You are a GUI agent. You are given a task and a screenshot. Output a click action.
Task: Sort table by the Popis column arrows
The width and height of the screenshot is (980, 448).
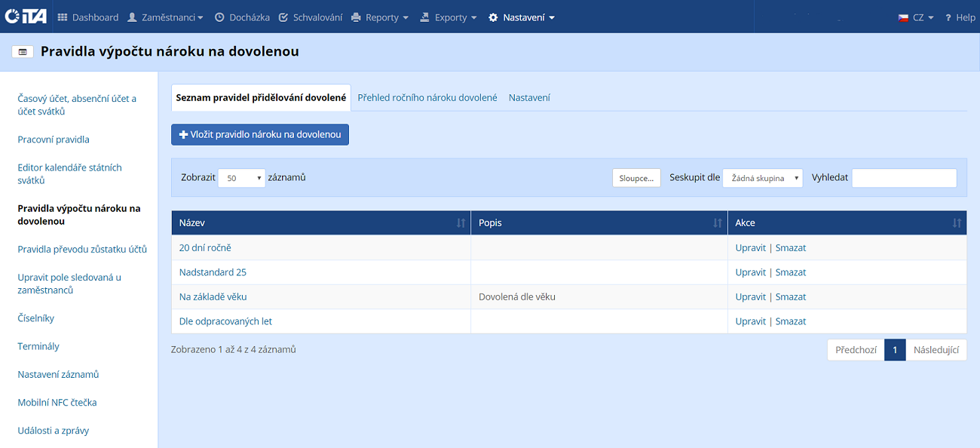tap(718, 223)
